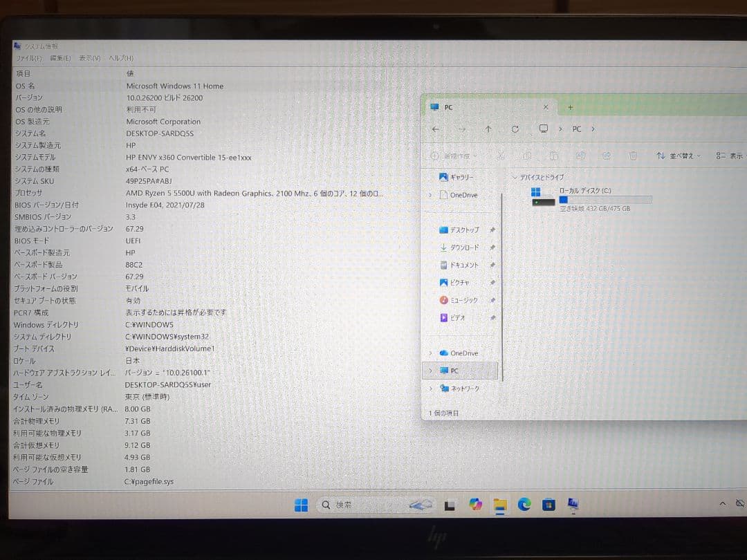747x560 pixels.
Task: Go up one folder level in Explorer
Action: click(x=488, y=129)
